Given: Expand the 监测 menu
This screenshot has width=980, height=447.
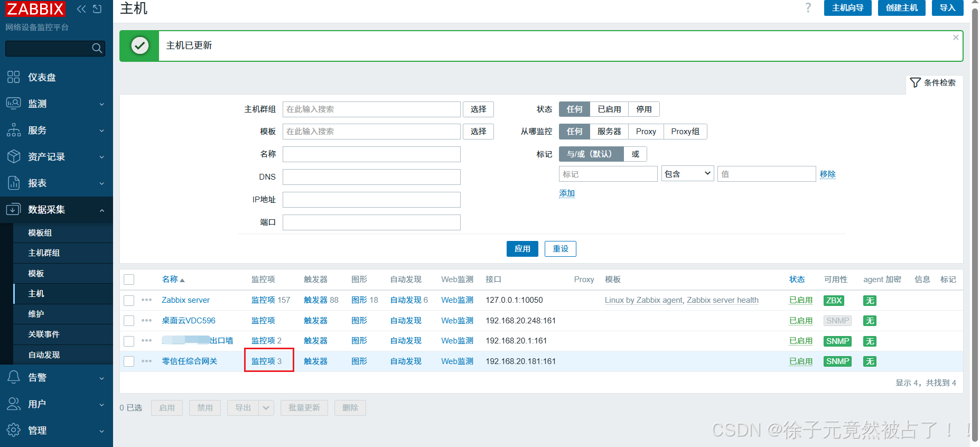Looking at the screenshot, I should [x=102, y=104].
